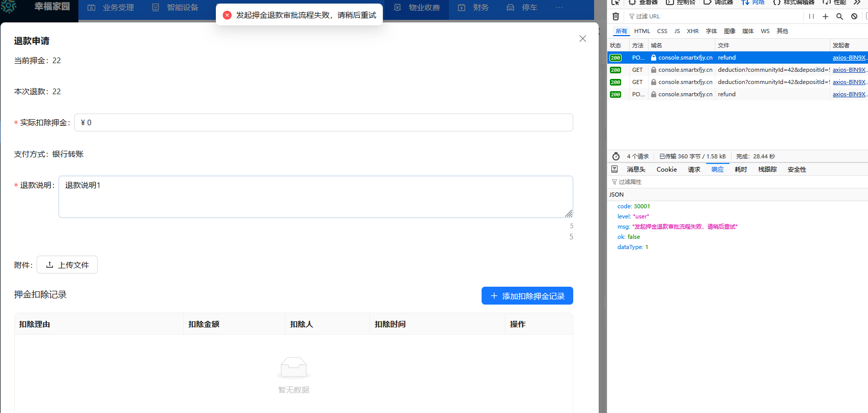
Task: Click axios initiator link in selected refund row
Action: (849, 58)
